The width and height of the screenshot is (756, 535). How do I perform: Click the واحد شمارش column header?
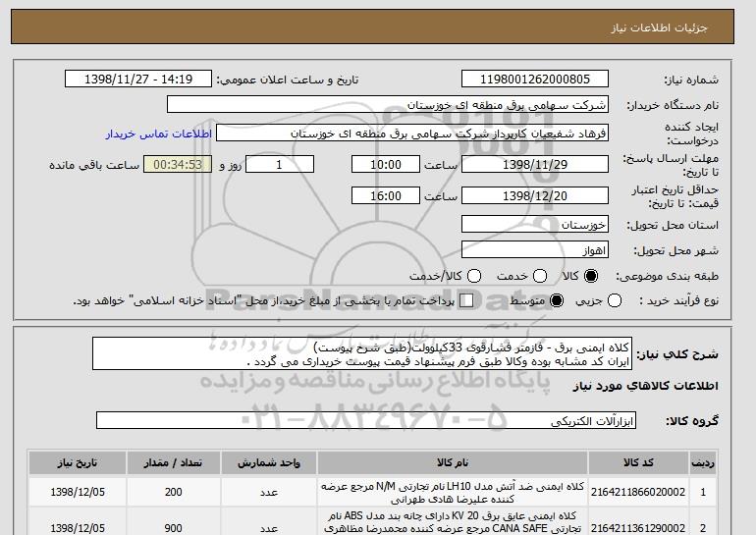click(x=269, y=462)
